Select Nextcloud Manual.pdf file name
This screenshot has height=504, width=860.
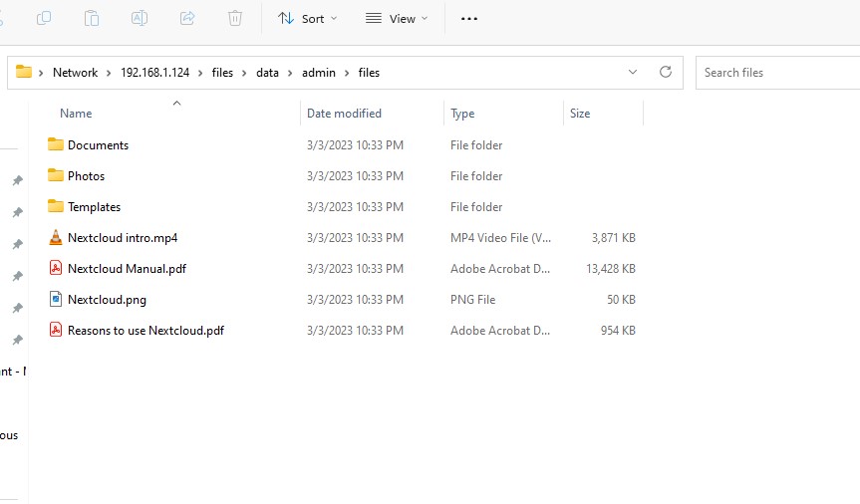point(127,269)
